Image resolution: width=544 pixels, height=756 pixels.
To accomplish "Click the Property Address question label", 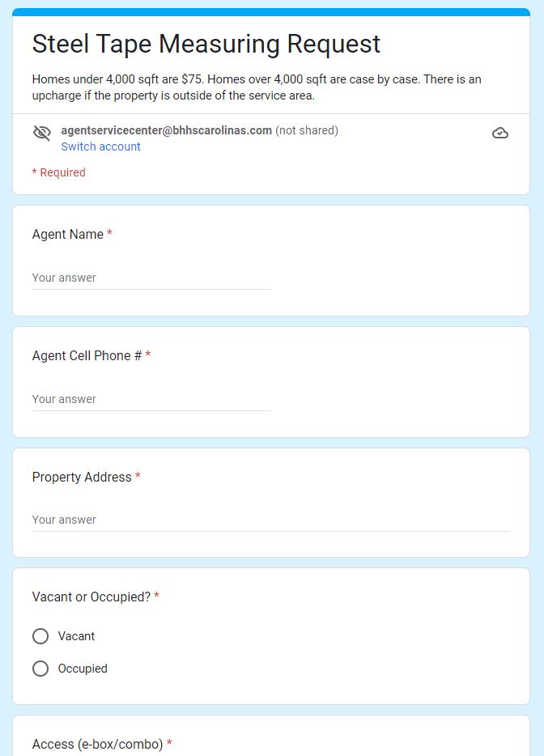I will [x=82, y=477].
